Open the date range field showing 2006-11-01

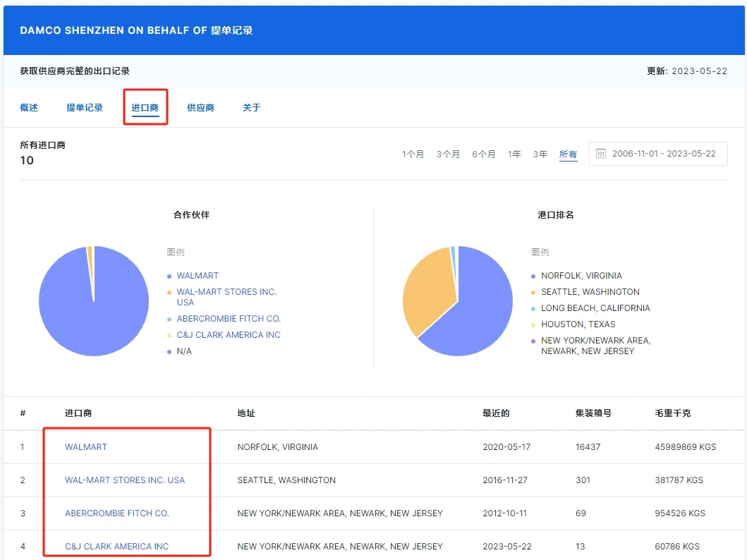tap(662, 154)
